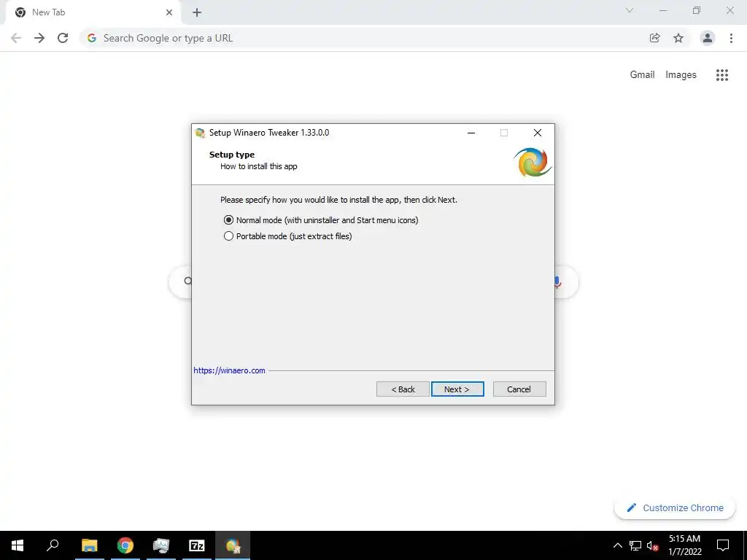Screen dimensions: 747x560
Task: Open Chrome's three-dot menu
Action: [x=731, y=38]
